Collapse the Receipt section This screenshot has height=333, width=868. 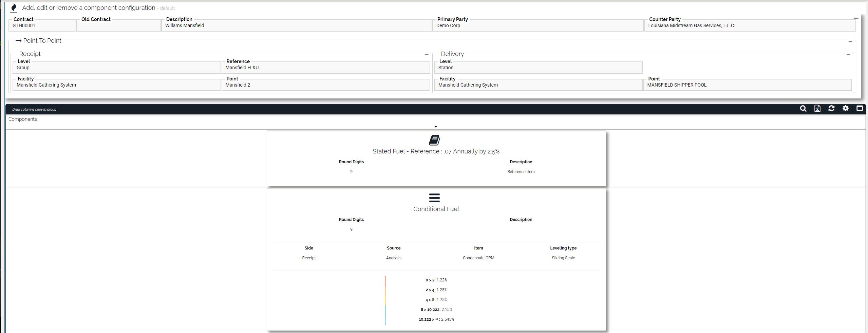pyautogui.click(x=427, y=55)
